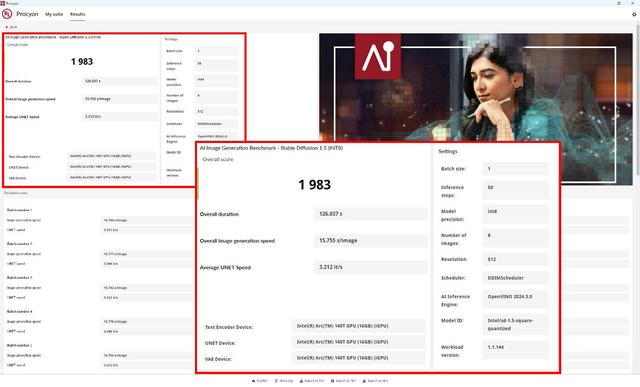Viewport: 640px width, 387px height.
Task: Click the Procyon title bar app icon
Action: coord(2,3)
